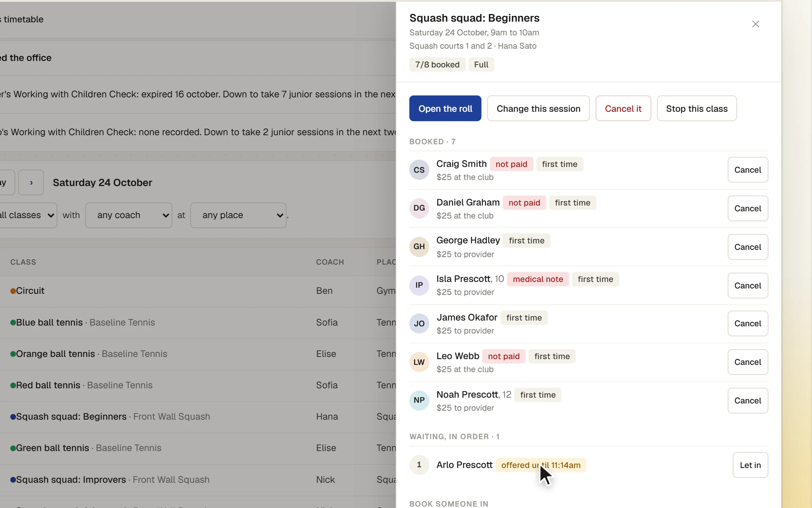Click the GH avatar for George Hadley
The height and width of the screenshot is (508, 812).
419,247
